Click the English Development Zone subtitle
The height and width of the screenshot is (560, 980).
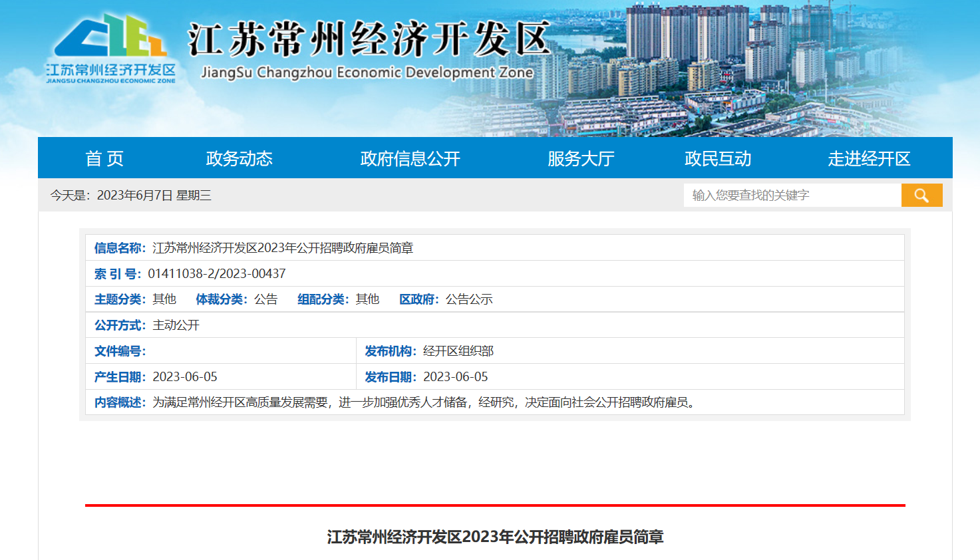[x=367, y=72]
